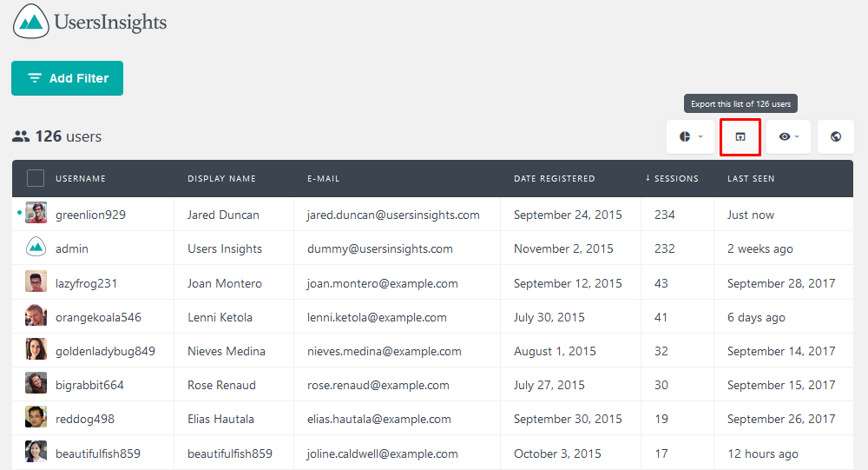The width and height of the screenshot is (868, 470).
Task: Select all users with the header checkbox
Action: pyautogui.click(x=36, y=178)
